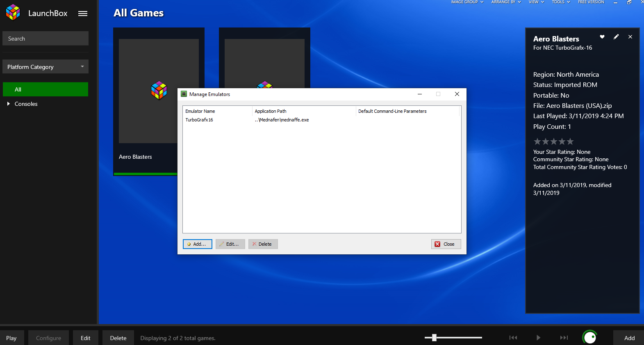Mark Aero Blasters as favorite with heart icon
The height and width of the screenshot is (345, 644).
602,37
